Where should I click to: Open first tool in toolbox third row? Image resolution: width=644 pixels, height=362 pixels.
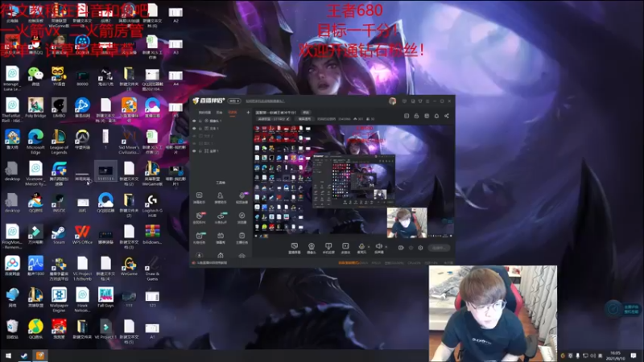tap(199, 237)
